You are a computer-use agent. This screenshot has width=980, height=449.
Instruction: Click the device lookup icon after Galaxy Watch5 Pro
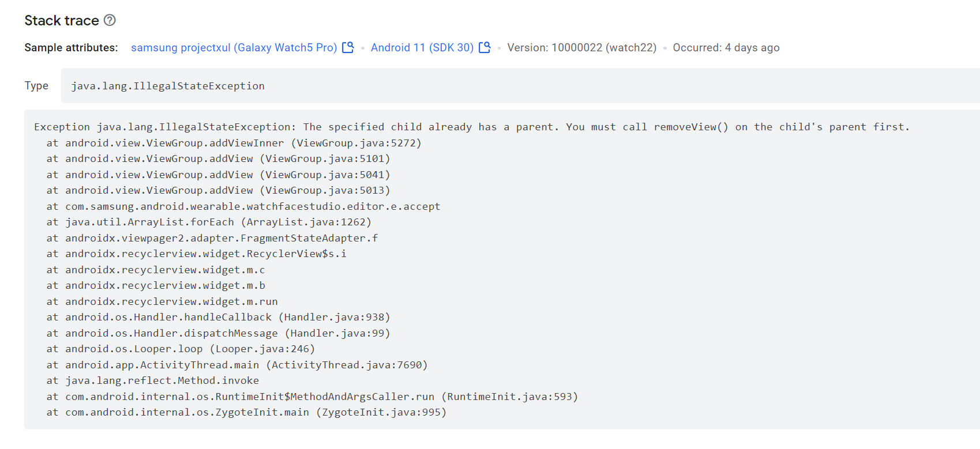click(348, 47)
